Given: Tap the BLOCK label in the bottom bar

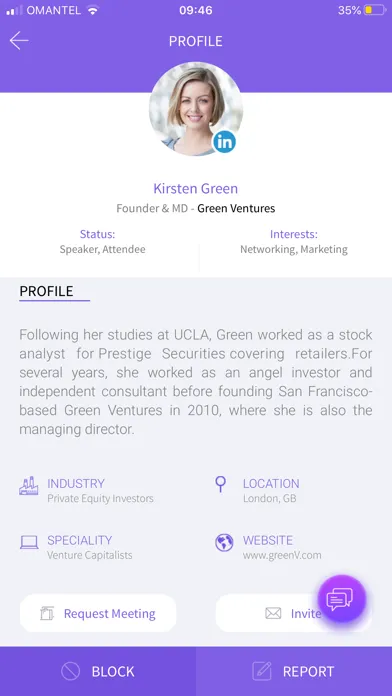Looking at the screenshot, I should pyautogui.click(x=113, y=672).
